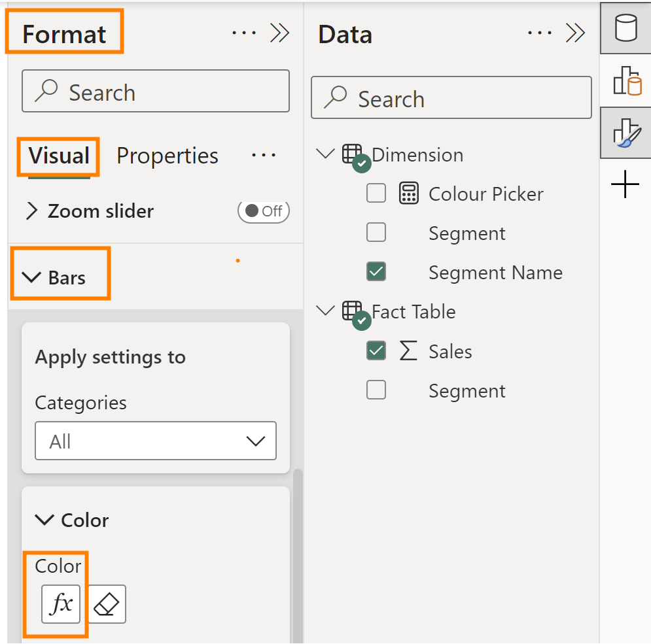Screen dimensions: 651x644
Task: Select the format visual paintbrush icon
Action: (x=625, y=133)
